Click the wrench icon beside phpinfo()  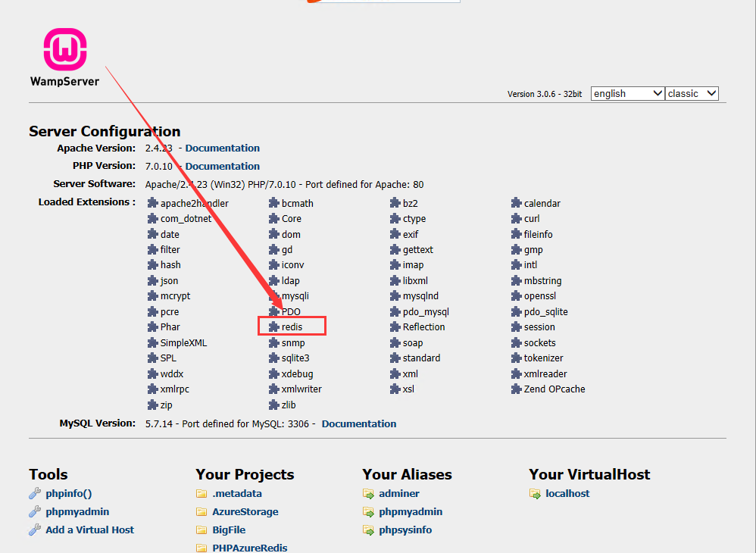click(x=35, y=494)
